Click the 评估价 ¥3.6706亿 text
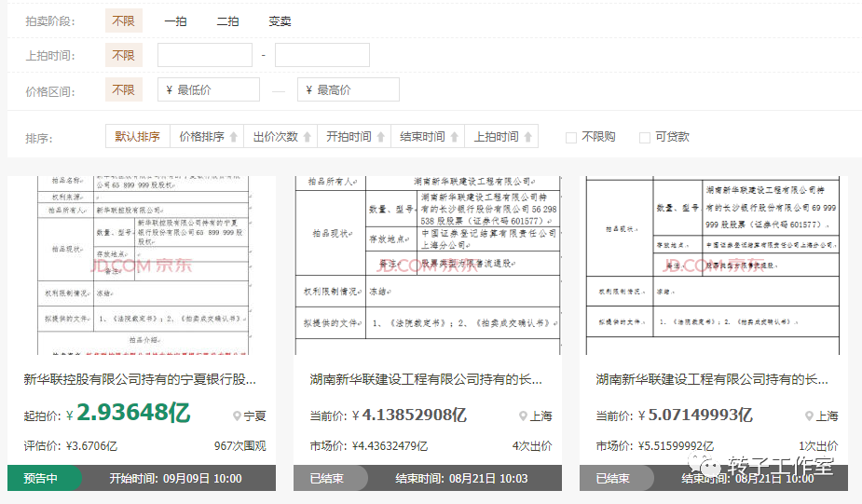The image size is (862, 504). [71, 445]
